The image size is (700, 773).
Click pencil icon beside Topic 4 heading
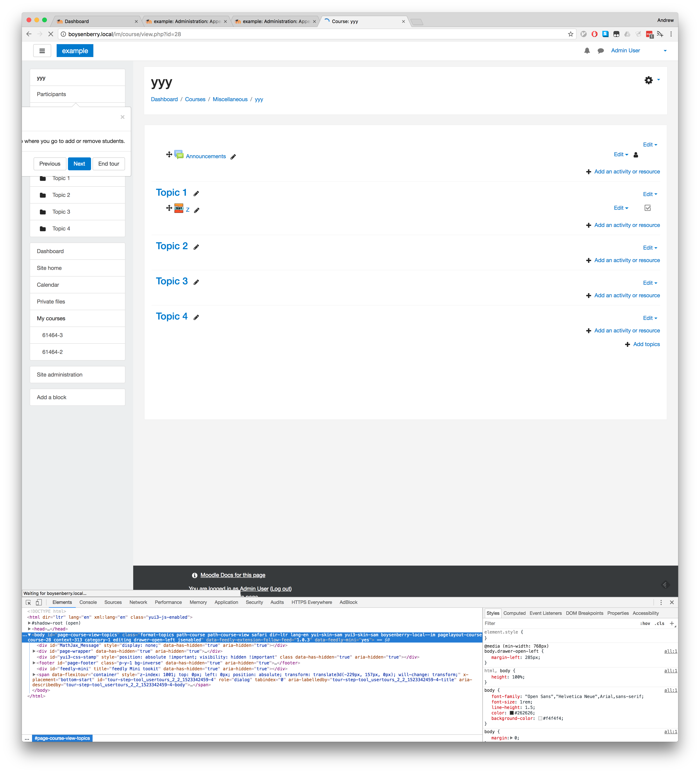[x=196, y=317]
